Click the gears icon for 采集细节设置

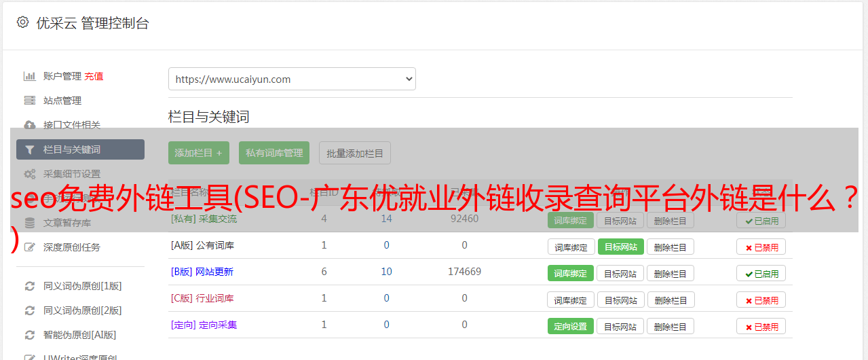click(29, 174)
